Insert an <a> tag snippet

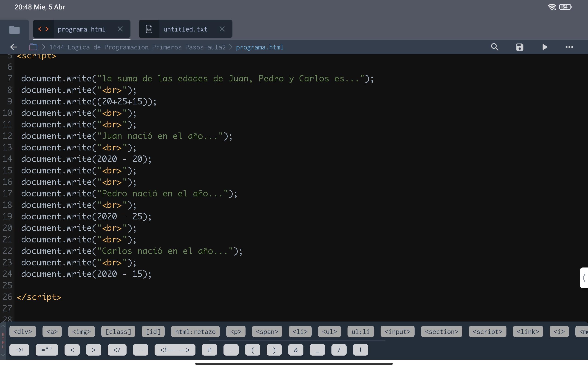click(52, 331)
